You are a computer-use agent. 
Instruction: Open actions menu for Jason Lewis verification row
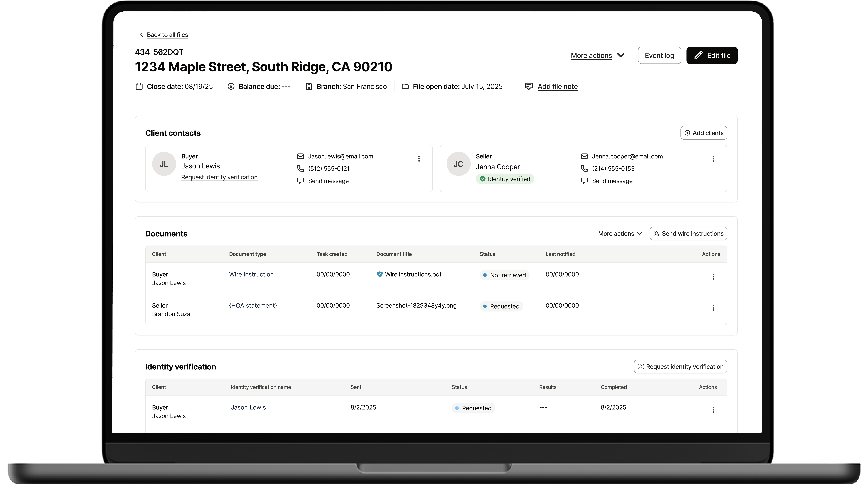pyautogui.click(x=713, y=410)
